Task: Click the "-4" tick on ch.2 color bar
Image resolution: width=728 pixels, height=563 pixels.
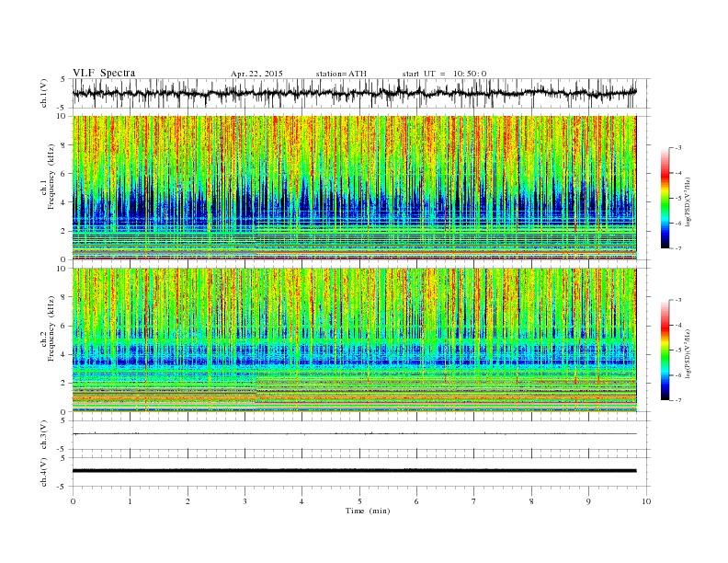Action: point(678,325)
